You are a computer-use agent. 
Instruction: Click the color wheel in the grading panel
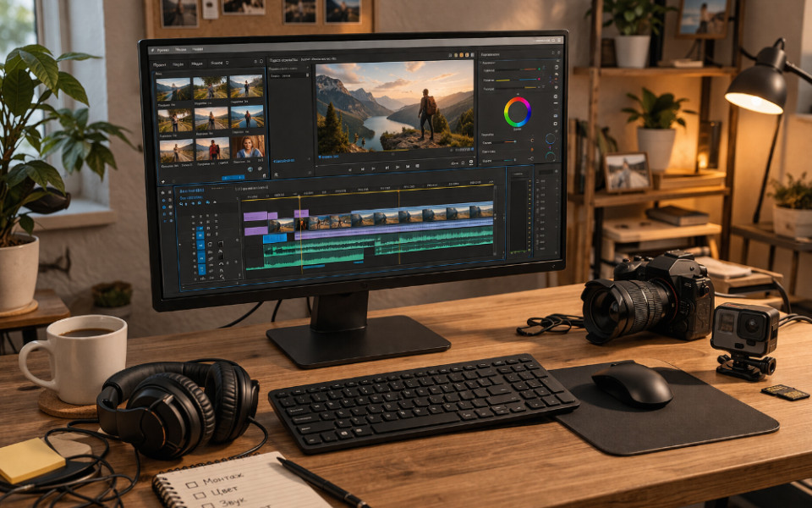(518, 112)
